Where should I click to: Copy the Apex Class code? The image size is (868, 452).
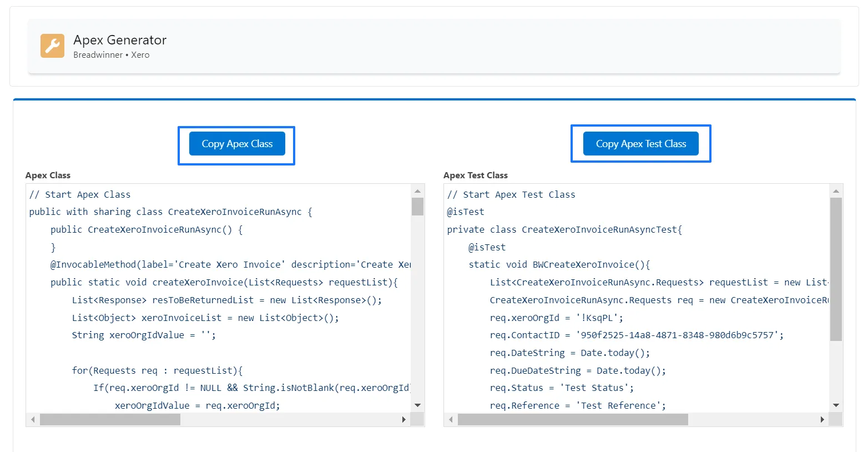point(237,144)
